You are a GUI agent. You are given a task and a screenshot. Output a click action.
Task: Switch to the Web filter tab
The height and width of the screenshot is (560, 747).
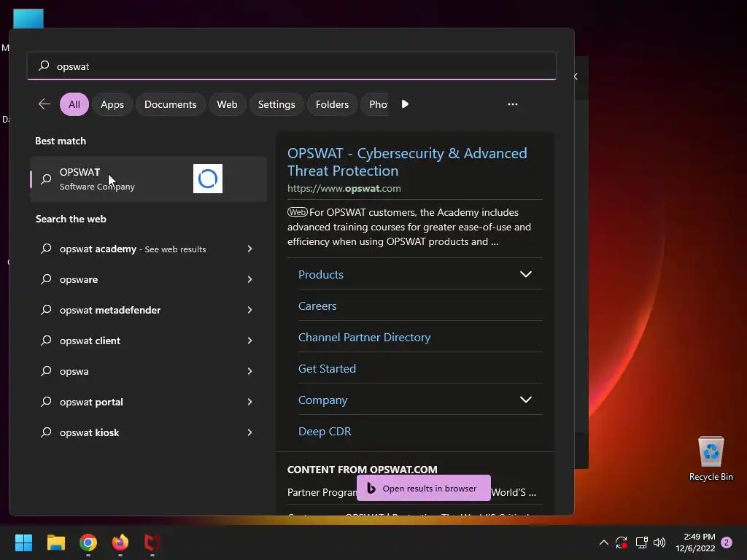pos(228,104)
